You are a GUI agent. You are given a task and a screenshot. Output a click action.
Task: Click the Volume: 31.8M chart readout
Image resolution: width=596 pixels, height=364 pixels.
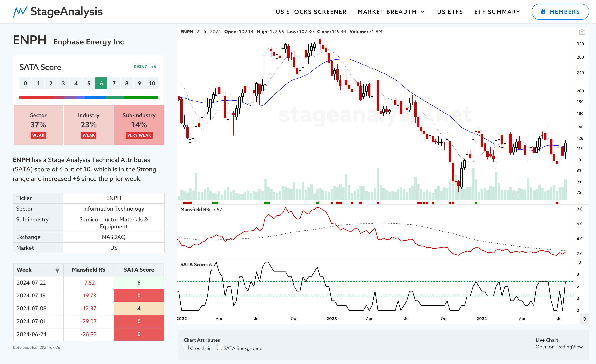tap(366, 32)
